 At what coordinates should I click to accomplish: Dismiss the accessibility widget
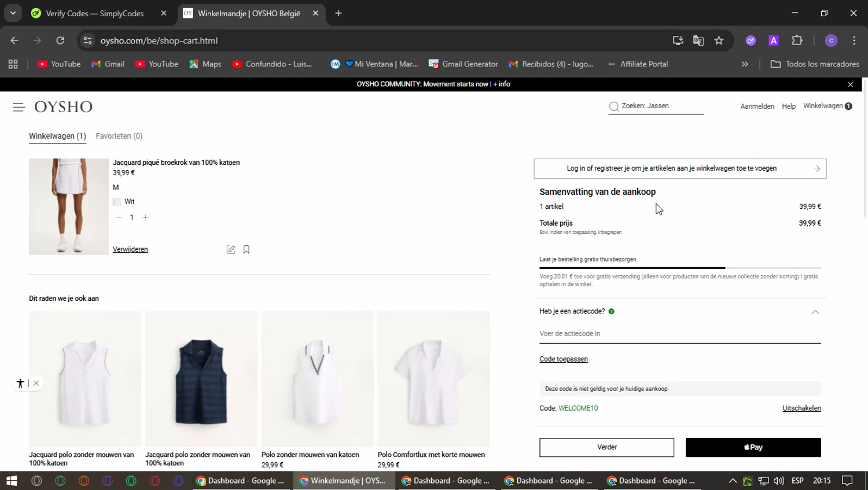pyautogui.click(x=36, y=383)
